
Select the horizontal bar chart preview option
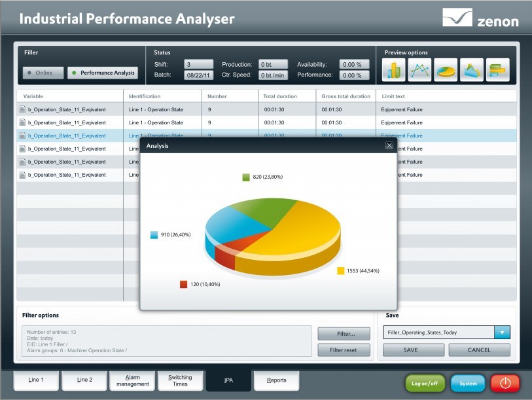(x=498, y=69)
